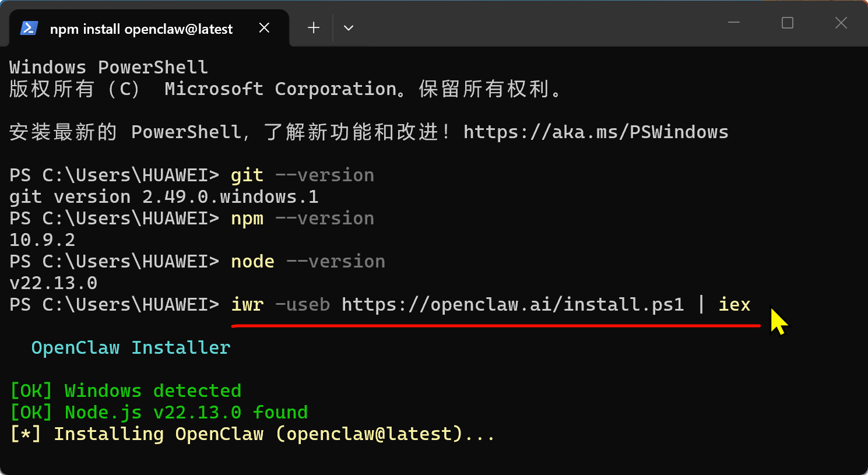The image size is (868, 475).
Task: Click the PowerShell icon in the tab
Action: (x=29, y=28)
